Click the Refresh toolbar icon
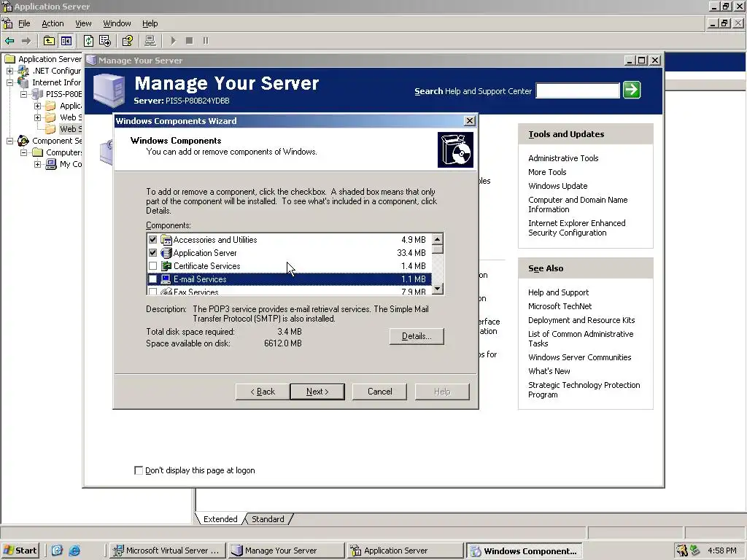The width and height of the screenshot is (747, 560). [88, 41]
